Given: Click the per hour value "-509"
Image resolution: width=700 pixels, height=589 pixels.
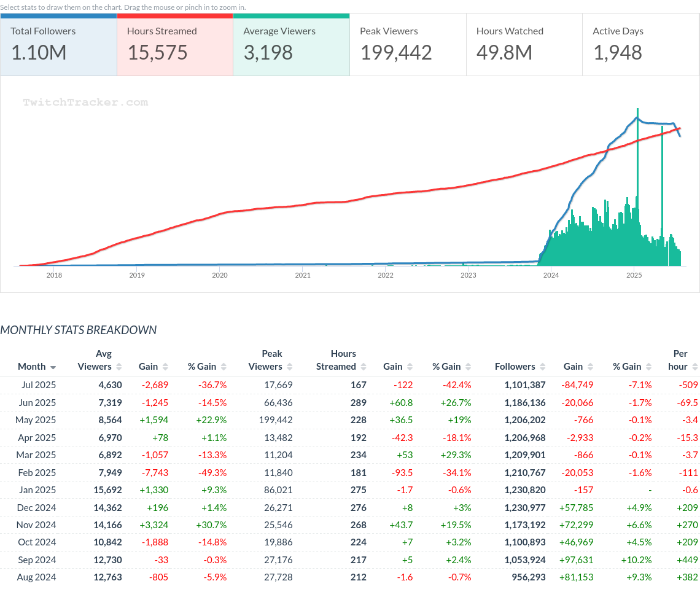Looking at the screenshot, I should [x=688, y=385].
